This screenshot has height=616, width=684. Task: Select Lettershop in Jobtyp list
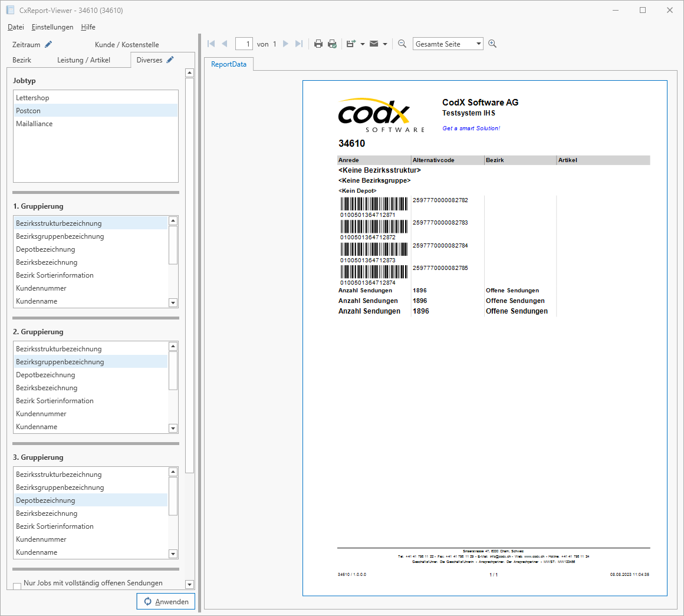point(96,98)
